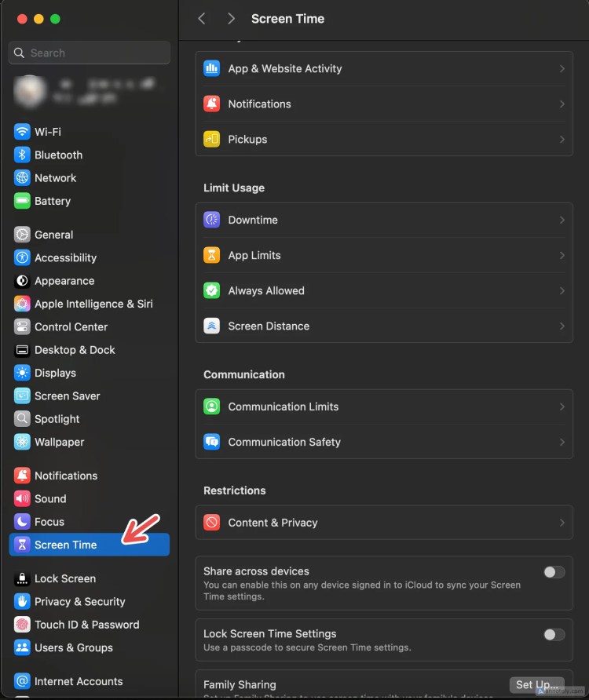589x700 pixels.
Task: Click the Appearance icon
Action: 22,281
